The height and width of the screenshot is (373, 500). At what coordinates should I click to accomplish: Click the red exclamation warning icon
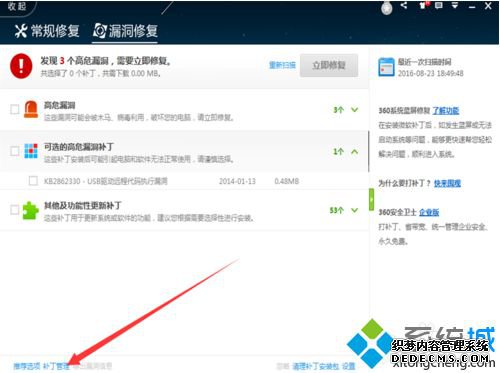coord(21,66)
